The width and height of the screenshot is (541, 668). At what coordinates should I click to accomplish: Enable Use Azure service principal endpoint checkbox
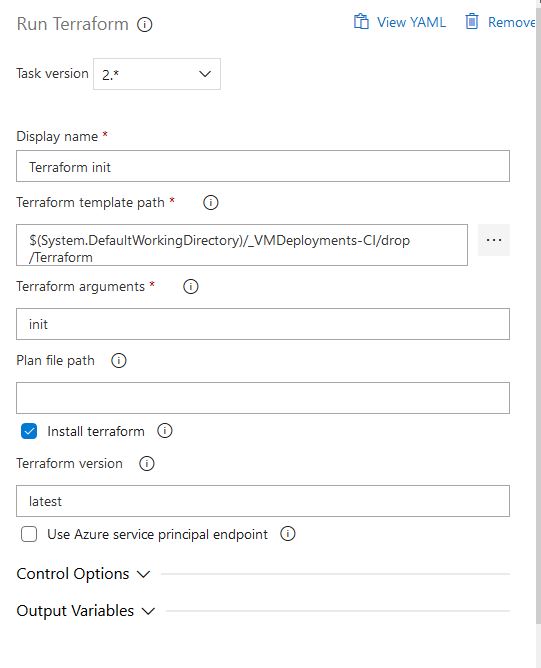(x=29, y=534)
